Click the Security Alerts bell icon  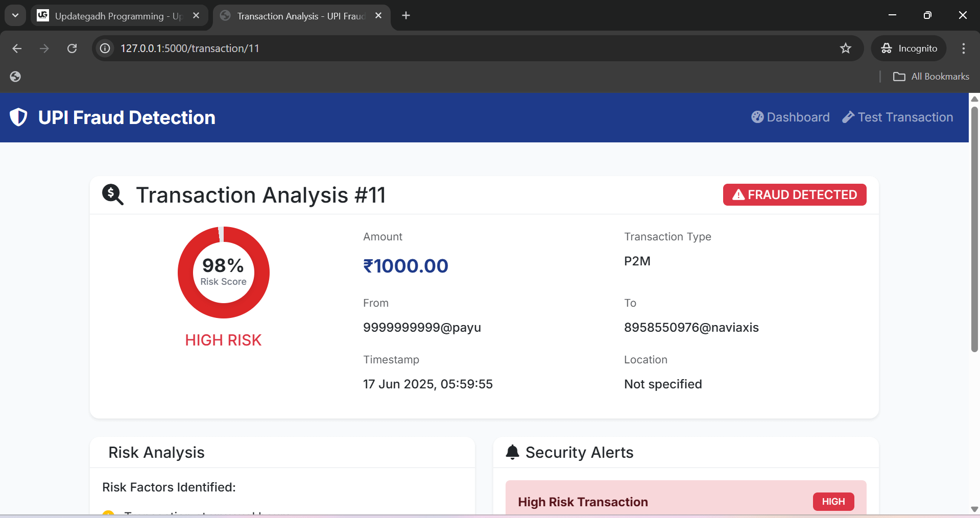pyautogui.click(x=512, y=452)
